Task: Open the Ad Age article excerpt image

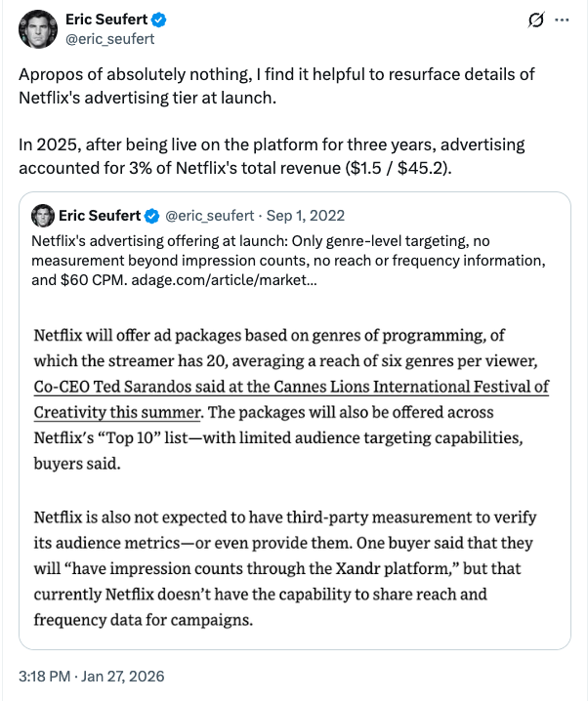Action: tap(293, 469)
